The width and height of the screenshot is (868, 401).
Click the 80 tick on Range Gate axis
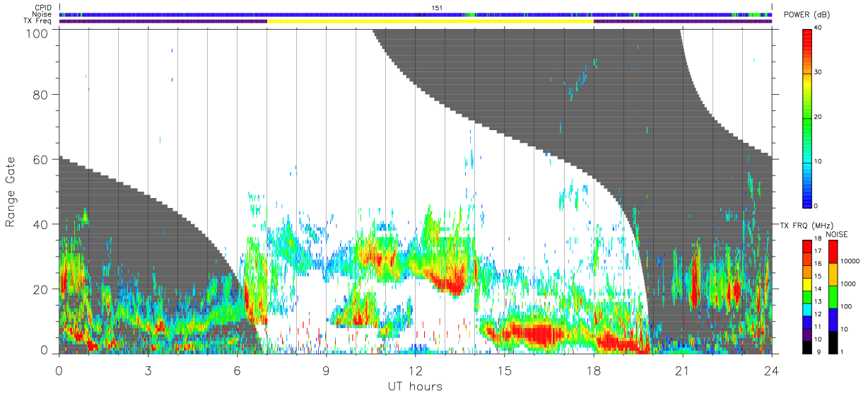click(x=42, y=94)
